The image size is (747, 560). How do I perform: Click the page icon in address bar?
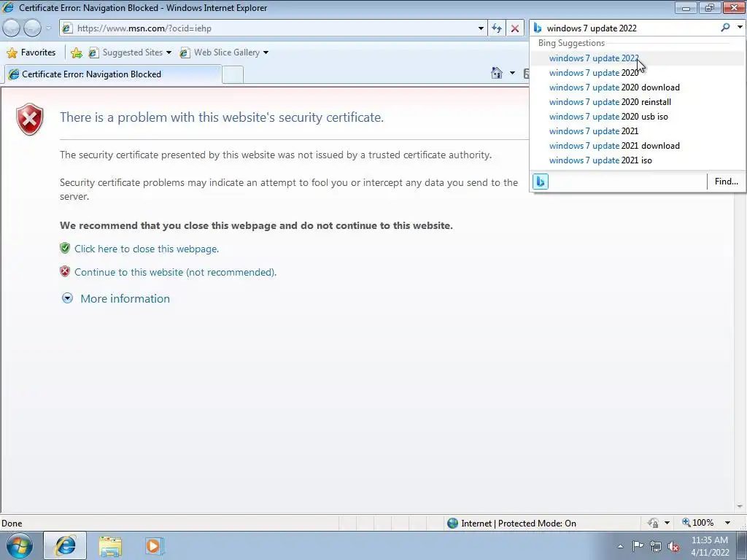(68, 28)
